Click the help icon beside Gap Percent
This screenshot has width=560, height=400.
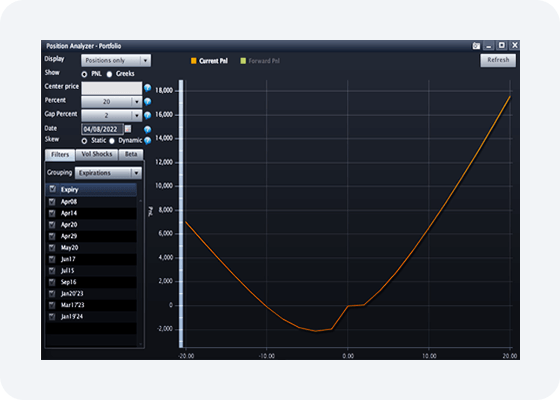(147, 115)
